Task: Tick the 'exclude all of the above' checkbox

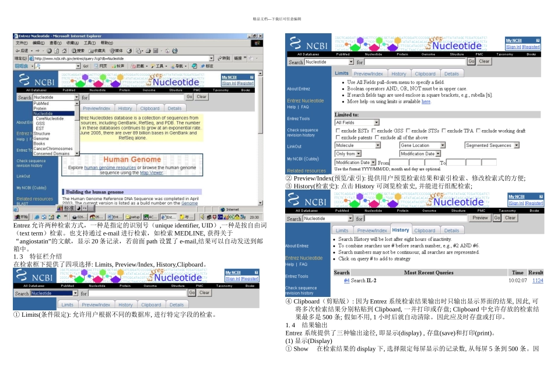Action: click(x=377, y=138)
